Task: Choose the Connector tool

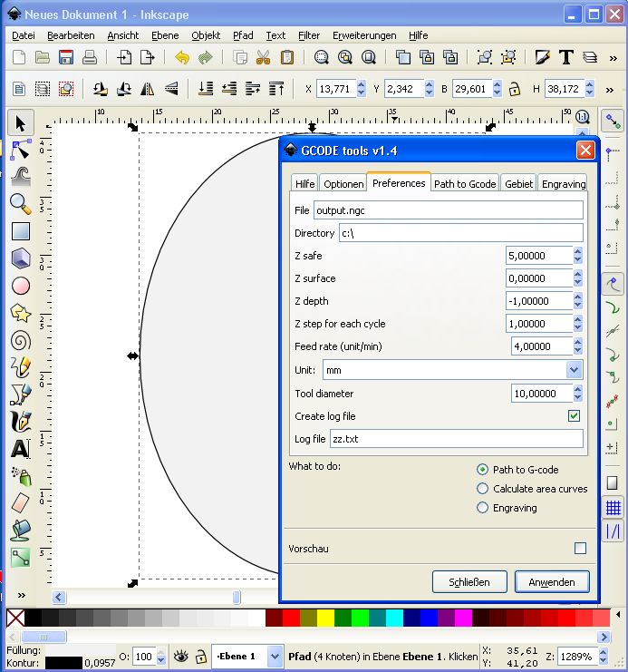Action: (x=20, y=558)
